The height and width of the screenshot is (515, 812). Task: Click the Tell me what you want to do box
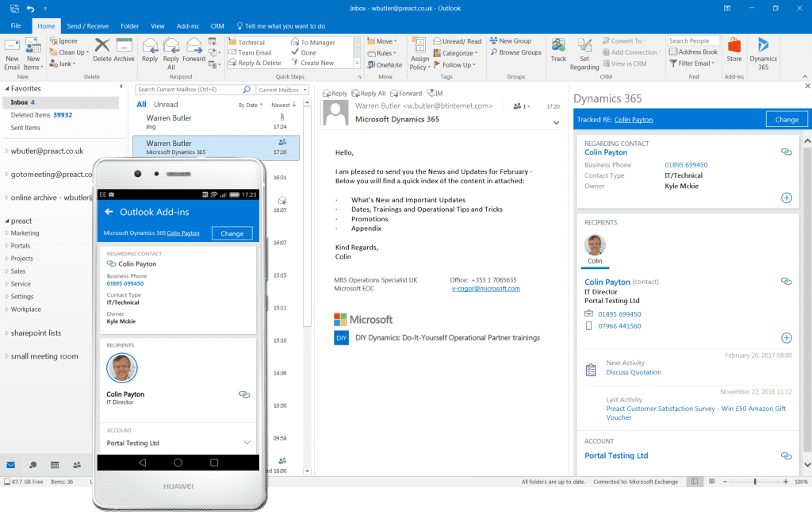[281, 26]
